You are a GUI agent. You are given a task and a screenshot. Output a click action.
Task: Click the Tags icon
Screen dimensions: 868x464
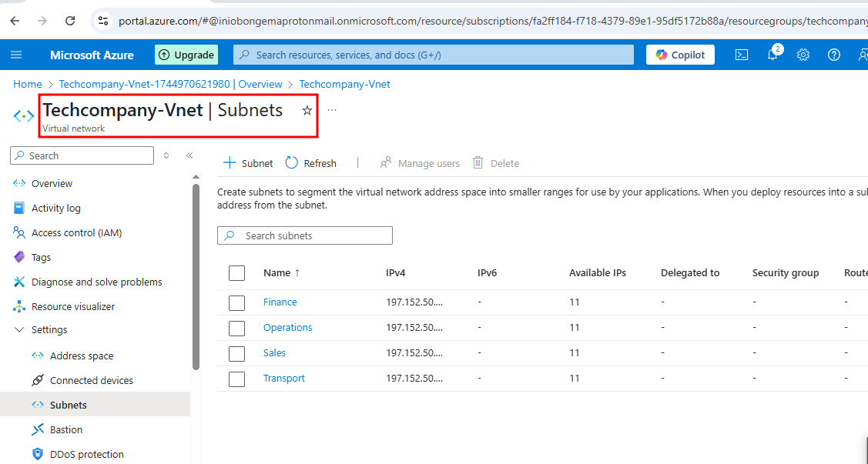click(x=19, y=257)
